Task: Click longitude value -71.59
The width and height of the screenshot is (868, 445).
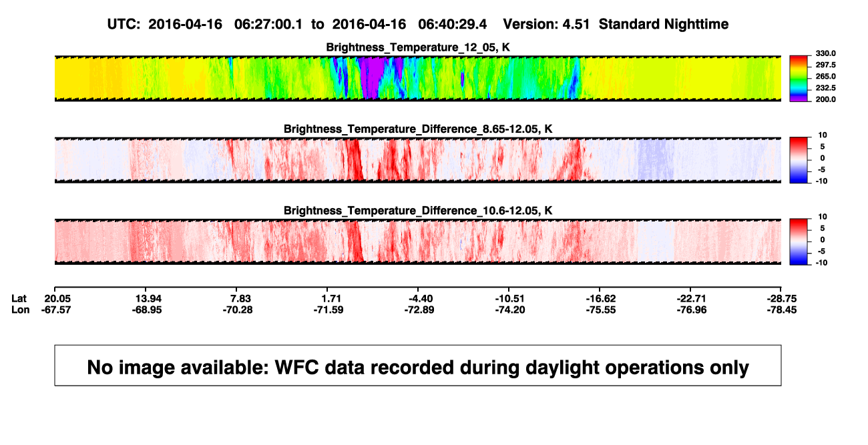Action: [327, 310]
